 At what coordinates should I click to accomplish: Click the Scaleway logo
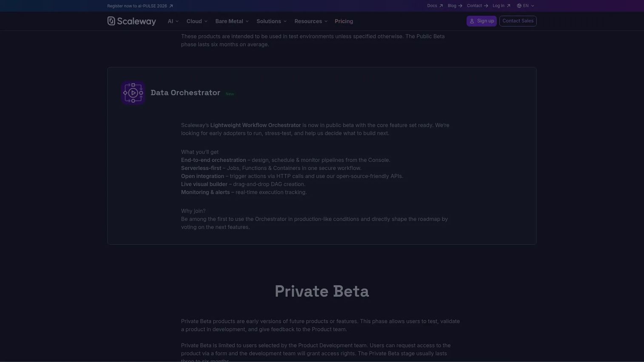click(131, 21)
